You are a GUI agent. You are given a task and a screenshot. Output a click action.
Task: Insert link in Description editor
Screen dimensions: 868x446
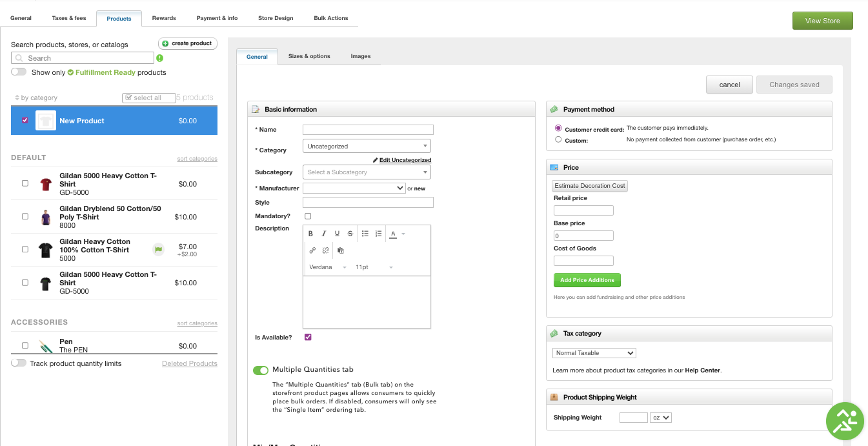click(x=312, y=250)
